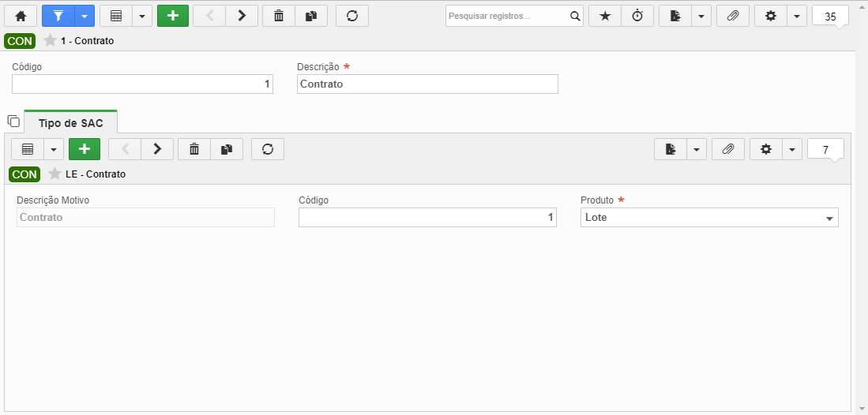Expand the filter dropdown arrow
The height and width of the screenshot is (415, 868).
coord(85,16)
